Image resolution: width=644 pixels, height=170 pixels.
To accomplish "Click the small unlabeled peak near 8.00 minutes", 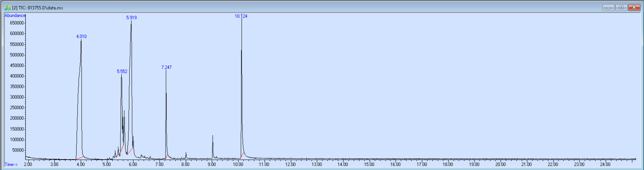I will point(186,154).
